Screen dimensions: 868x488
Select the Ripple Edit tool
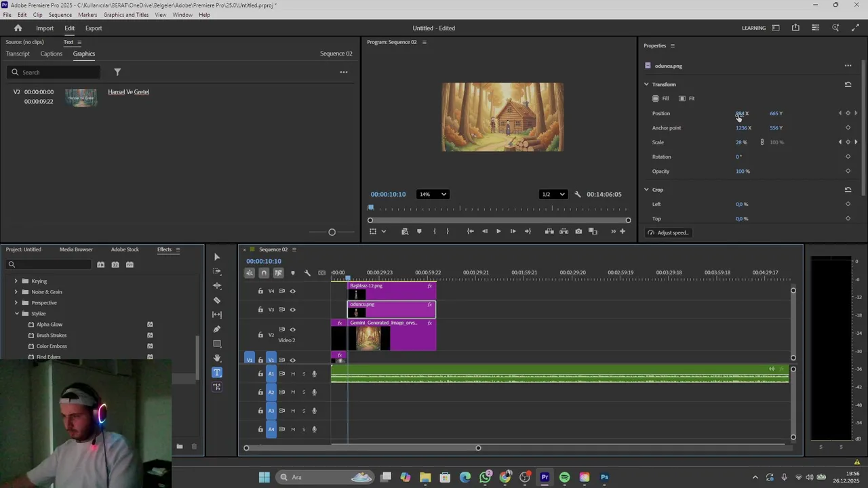217,286
